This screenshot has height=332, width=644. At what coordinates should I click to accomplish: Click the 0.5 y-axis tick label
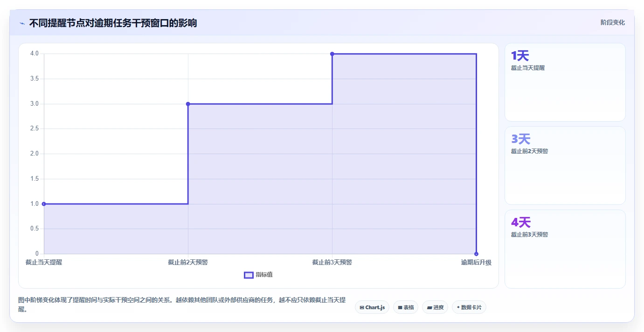[x=35, y=229]
